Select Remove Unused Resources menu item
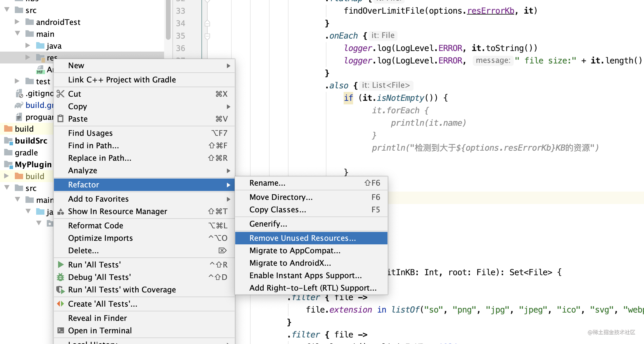The width and height of the screenshot is (644, 344). click(x=302, y=238)
